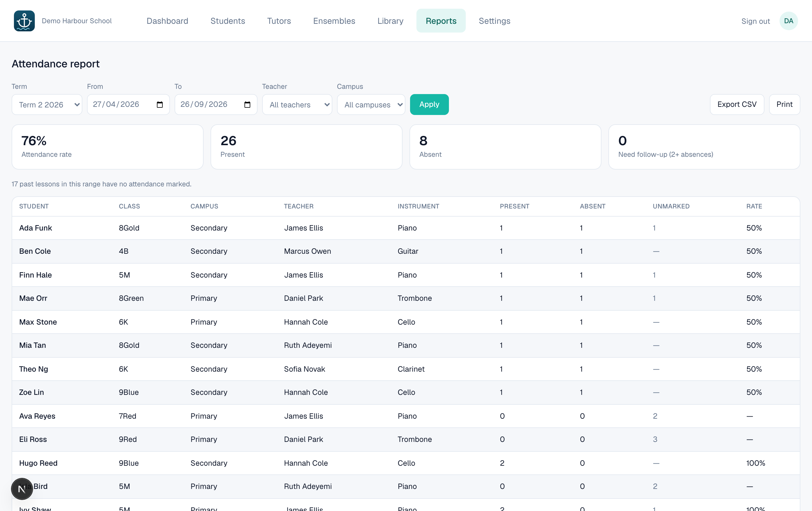Click the From date input field
Image resolution: width=812 pixels, height=511 pixels.
pos(128,105)
